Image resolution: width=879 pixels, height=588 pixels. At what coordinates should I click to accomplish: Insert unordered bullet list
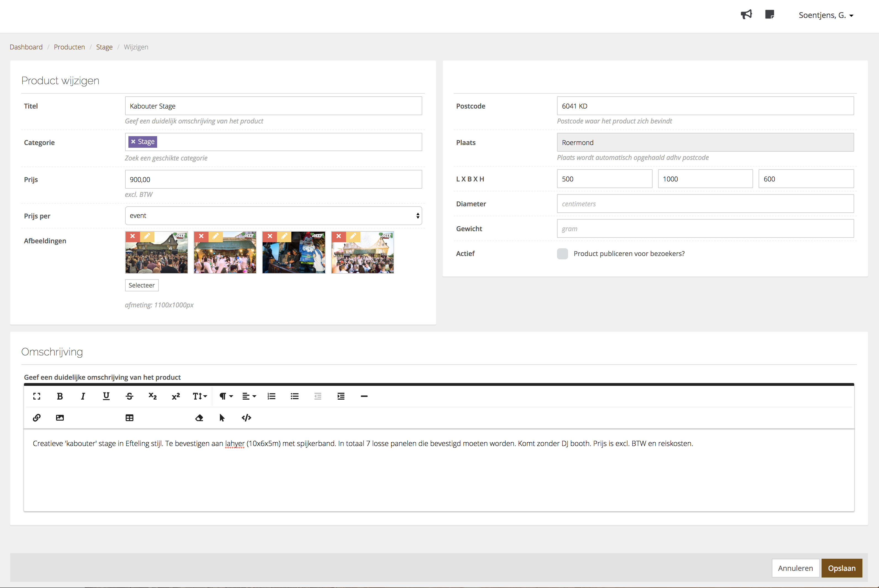click(295, 396)
